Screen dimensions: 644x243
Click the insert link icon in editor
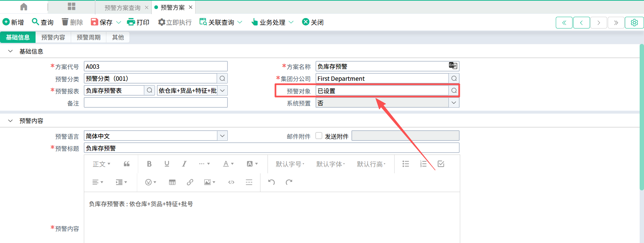click(190, 182)
